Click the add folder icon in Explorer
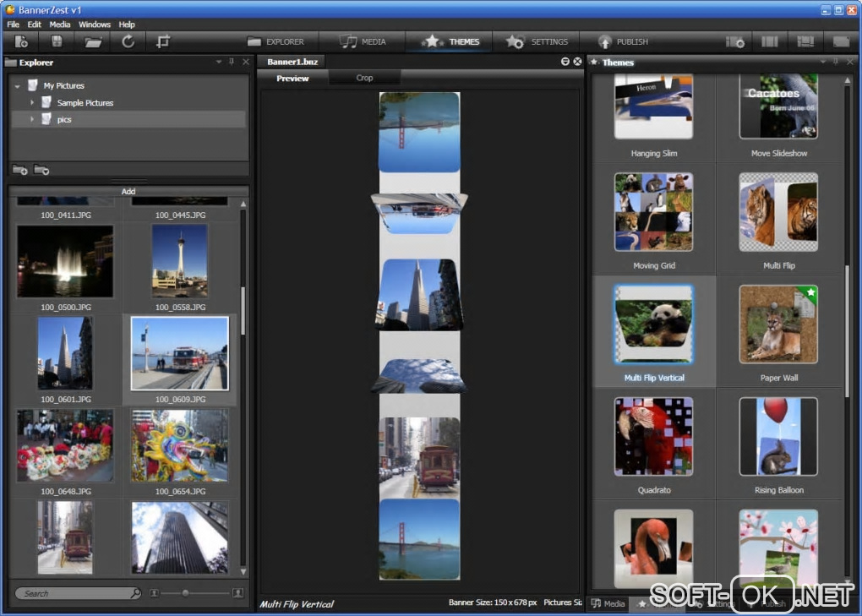Image resolution: width=862 pixels, height=616 pixels. pos(21,170)
